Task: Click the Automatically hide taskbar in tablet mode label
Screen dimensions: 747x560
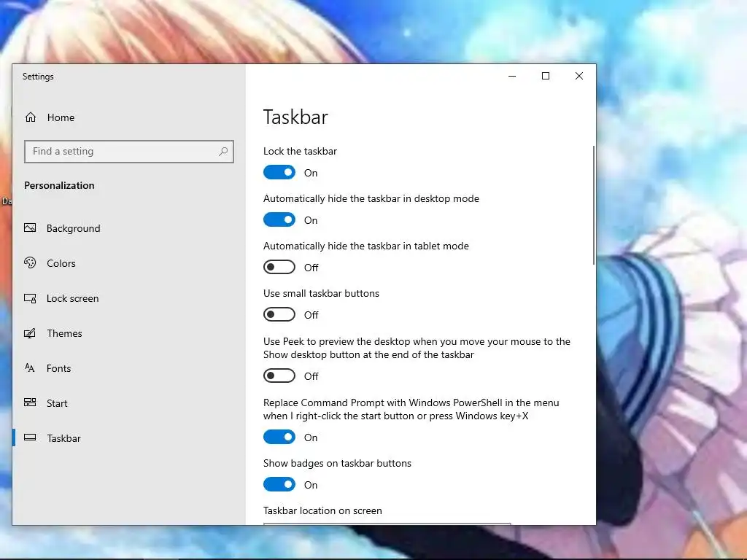Action: click(x=366, y=246)
